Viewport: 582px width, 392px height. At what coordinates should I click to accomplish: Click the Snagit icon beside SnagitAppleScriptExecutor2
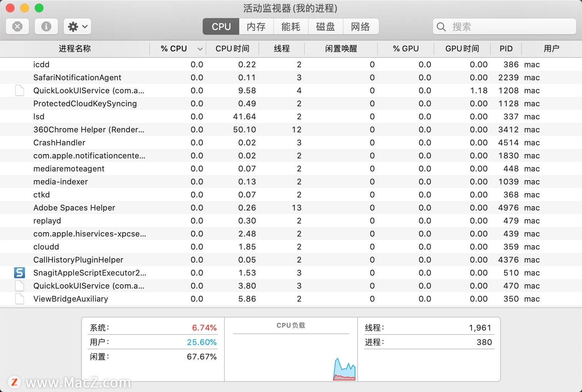point(20,273)
